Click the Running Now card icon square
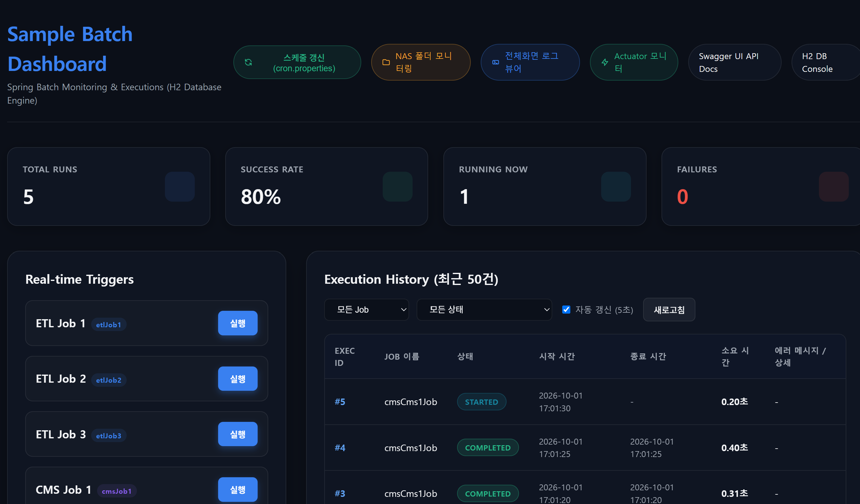 (616, 187)
